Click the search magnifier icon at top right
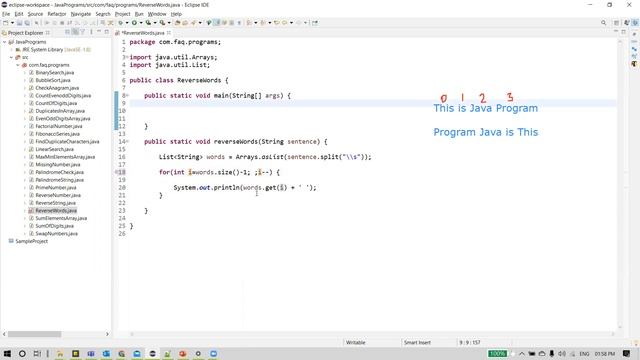 pos(603,23)
